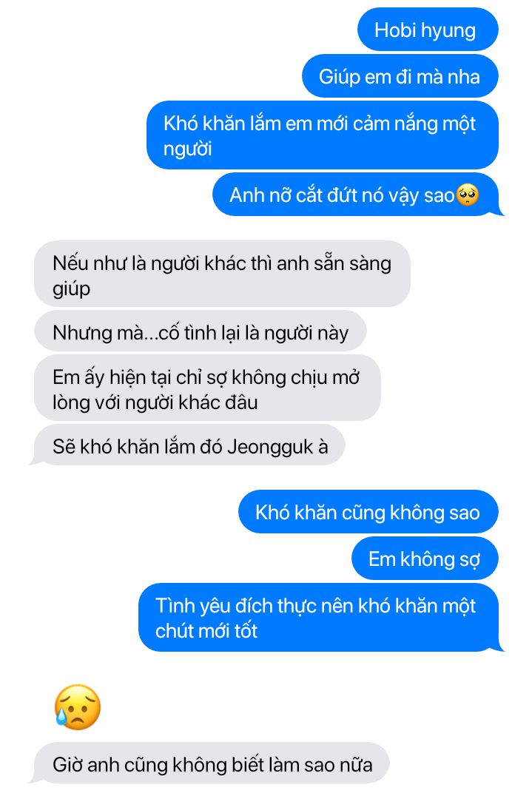
Task: Select the 'Hobi hyung' message bubble
Action: [428, 30]
